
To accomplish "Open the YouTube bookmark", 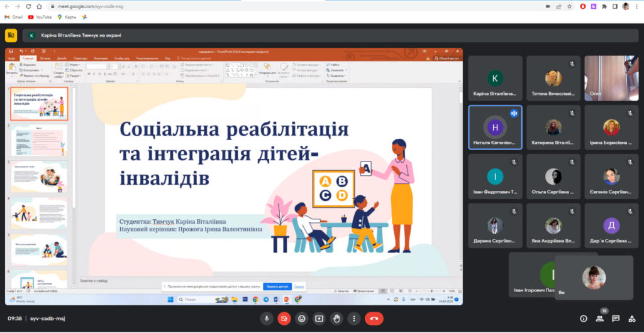I will point(40,17).
